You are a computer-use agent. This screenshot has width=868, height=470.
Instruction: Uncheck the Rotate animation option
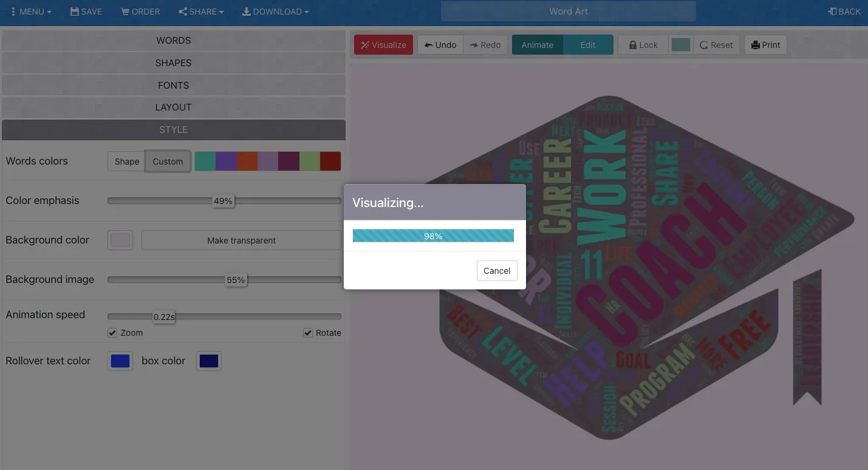click(308, 333)
